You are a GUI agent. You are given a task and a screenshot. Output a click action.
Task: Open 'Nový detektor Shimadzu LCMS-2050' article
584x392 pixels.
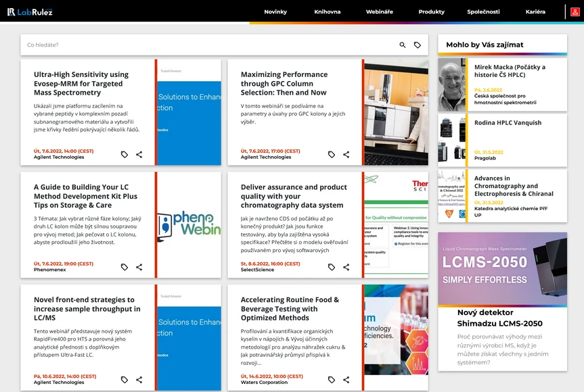(x=500, y=318)
